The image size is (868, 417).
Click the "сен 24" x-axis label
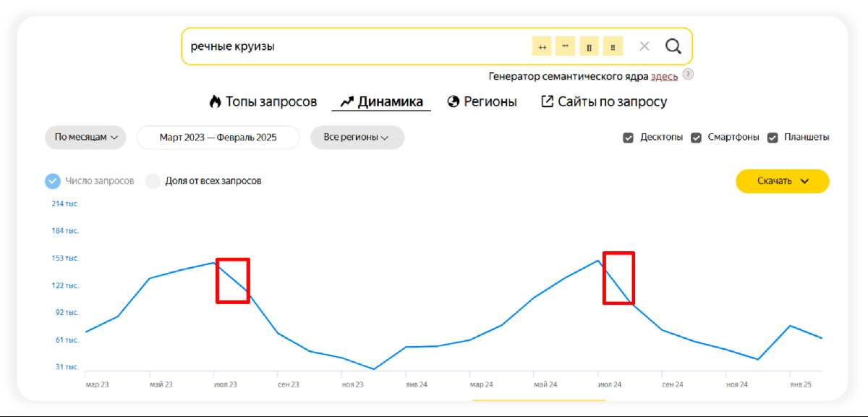(x=673, y=384)
